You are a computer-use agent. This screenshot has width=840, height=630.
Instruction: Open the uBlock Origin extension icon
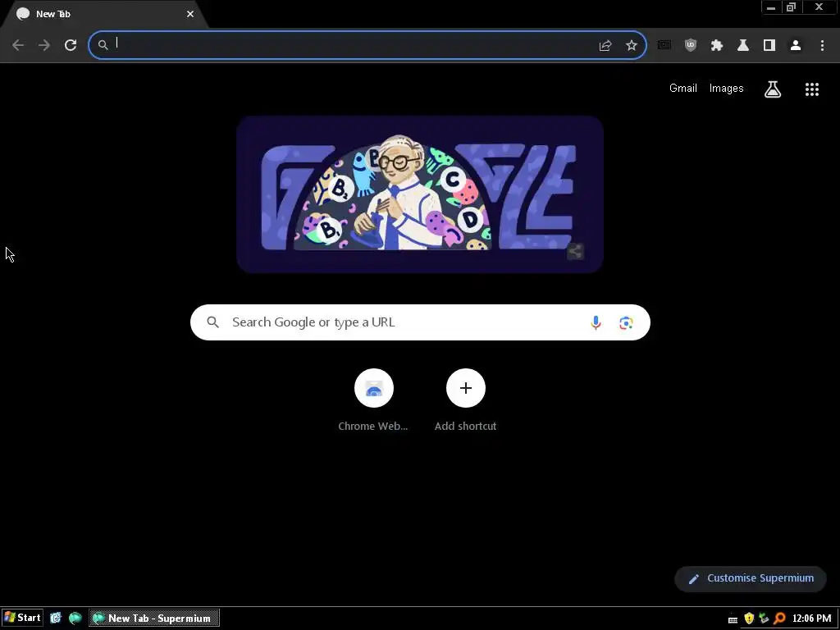click(691, 46)
